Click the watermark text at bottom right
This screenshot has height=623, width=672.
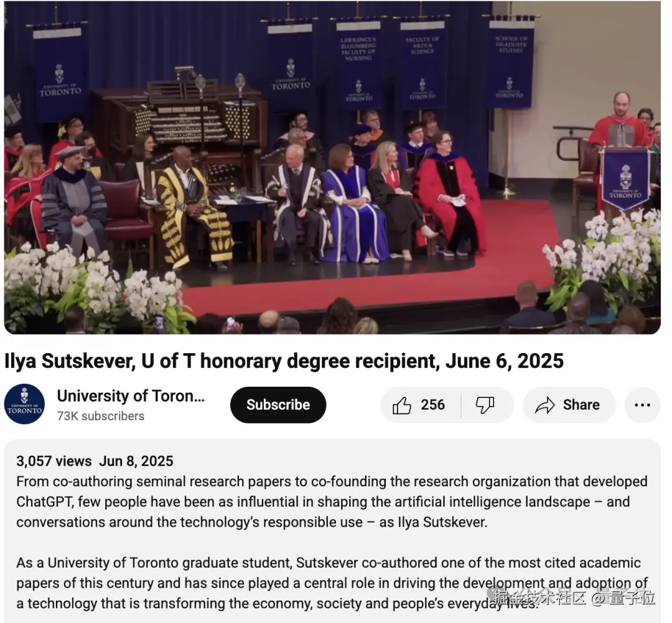(574, 598)
